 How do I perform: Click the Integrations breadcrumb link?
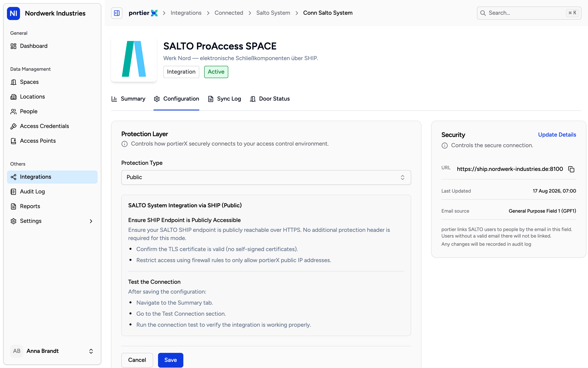pyautogui.click(x=186, y=13)
